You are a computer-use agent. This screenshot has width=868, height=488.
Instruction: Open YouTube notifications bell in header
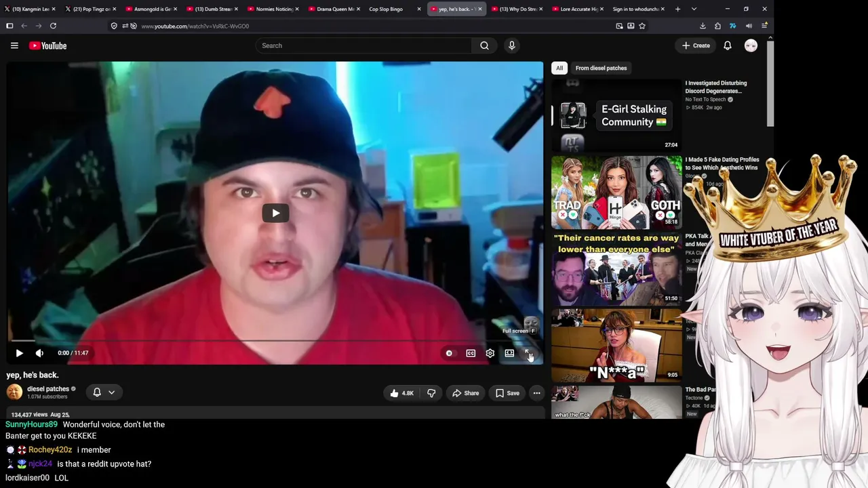727,45
